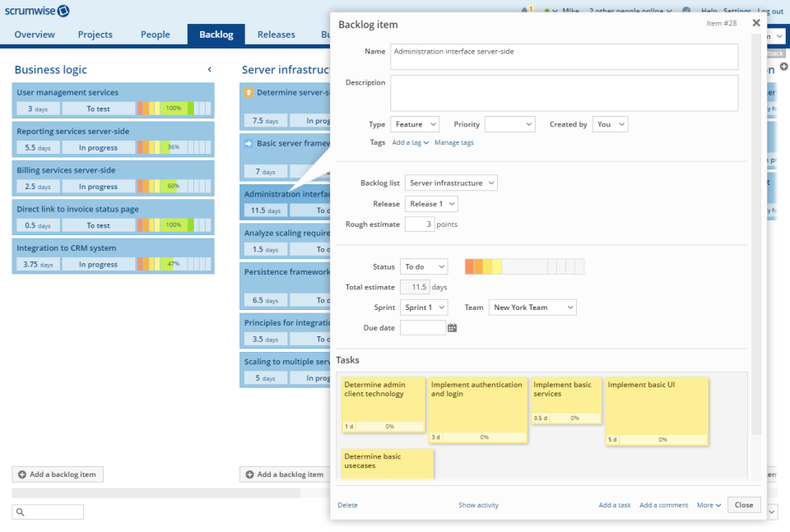This screenshot has height=532, width=790.
Task: Click the Scrumwise logo
Action: tap(37, 11)
